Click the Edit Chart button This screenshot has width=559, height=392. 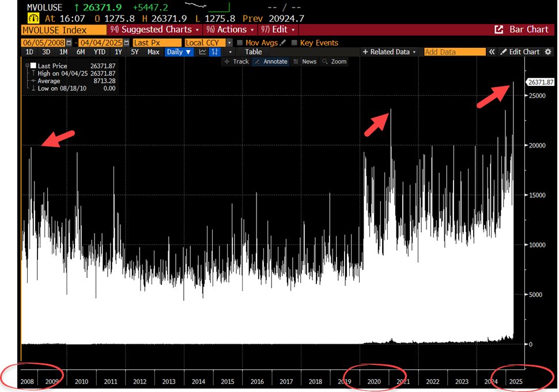tap(520, 52)
